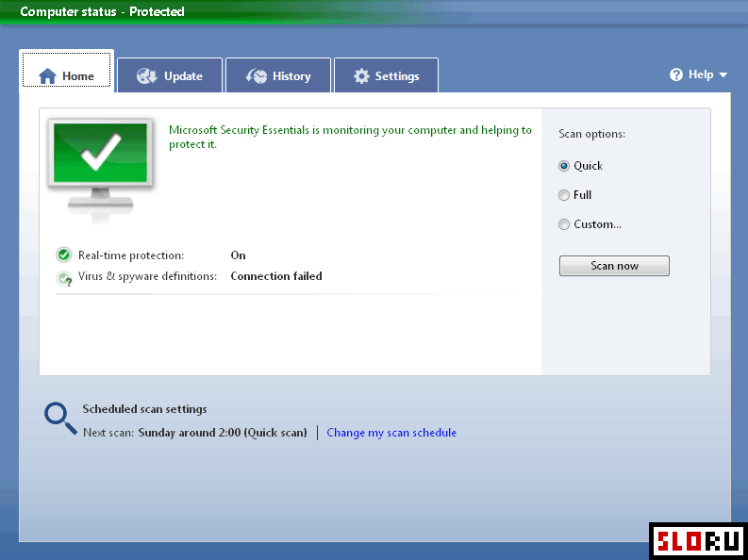Expand the Help dropdown arrow
This screenshot has width=748, height=560.
coord(723,74)
